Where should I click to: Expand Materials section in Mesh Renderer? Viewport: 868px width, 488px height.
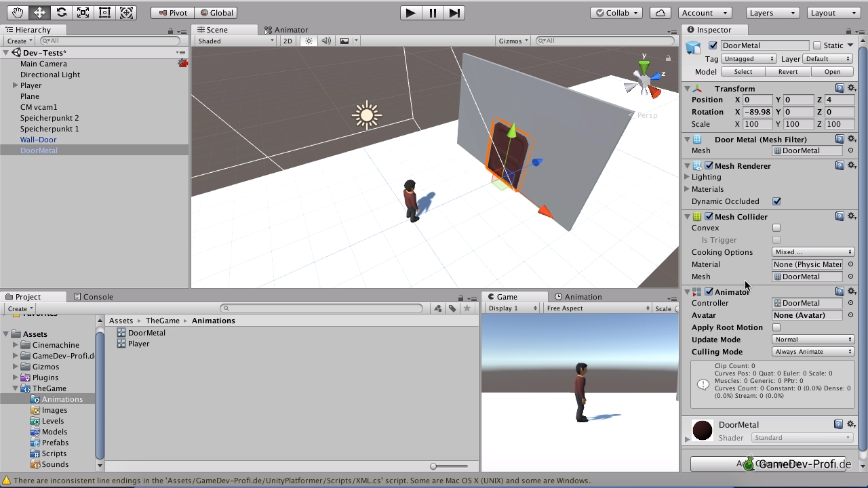[687, 189]
